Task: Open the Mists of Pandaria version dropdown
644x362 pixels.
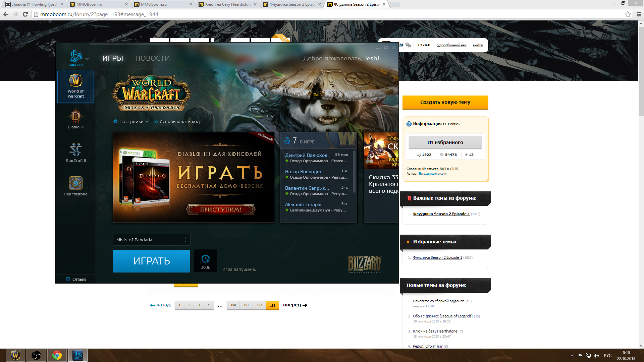Action: pos(152,240)
